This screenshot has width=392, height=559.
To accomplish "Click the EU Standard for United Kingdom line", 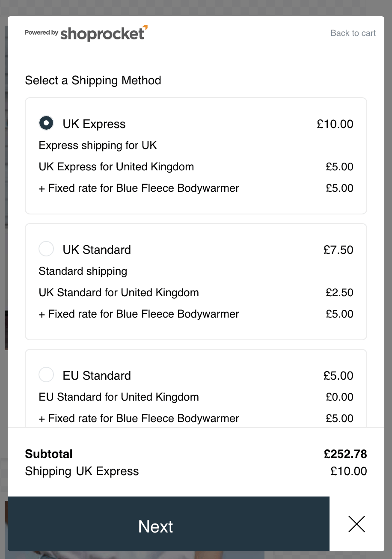I will 119,397.
